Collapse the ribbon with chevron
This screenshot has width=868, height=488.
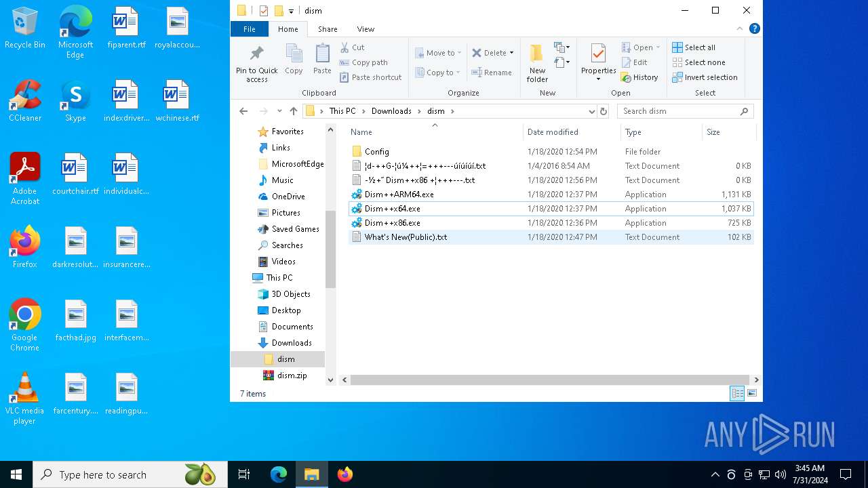740,28
